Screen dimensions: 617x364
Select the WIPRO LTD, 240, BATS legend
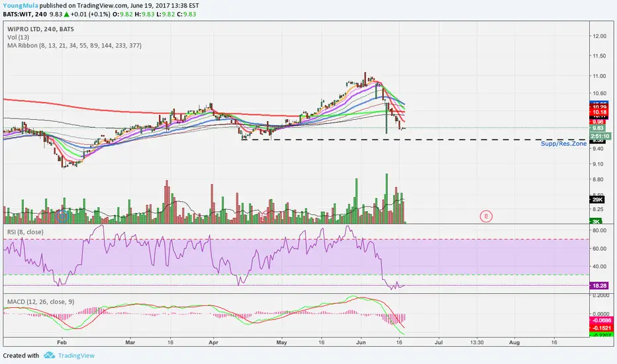click(40, 29)
